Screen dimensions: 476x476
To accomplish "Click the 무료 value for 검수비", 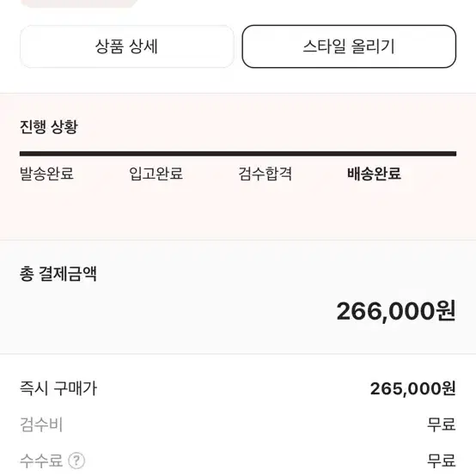I will (x=442, y=424).
